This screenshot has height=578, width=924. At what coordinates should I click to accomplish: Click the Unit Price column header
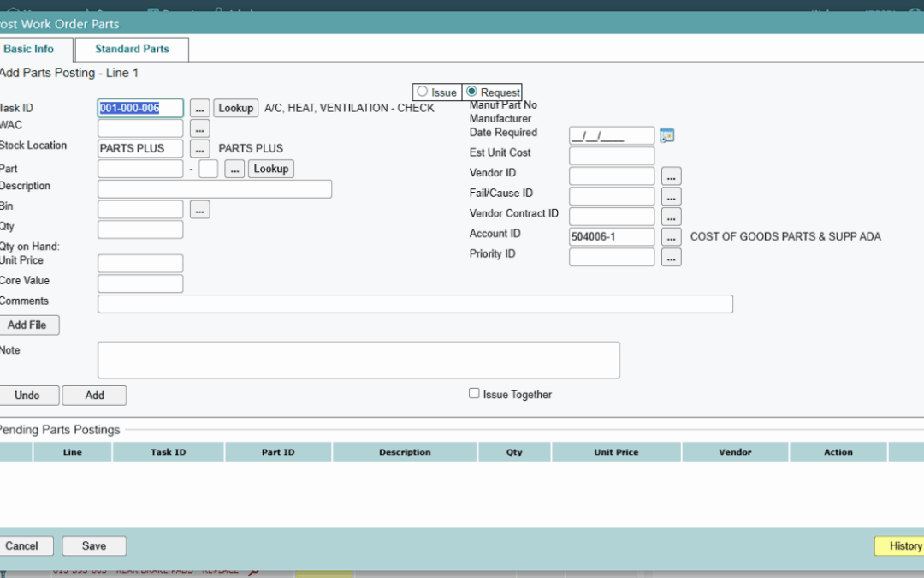point(616,452)
